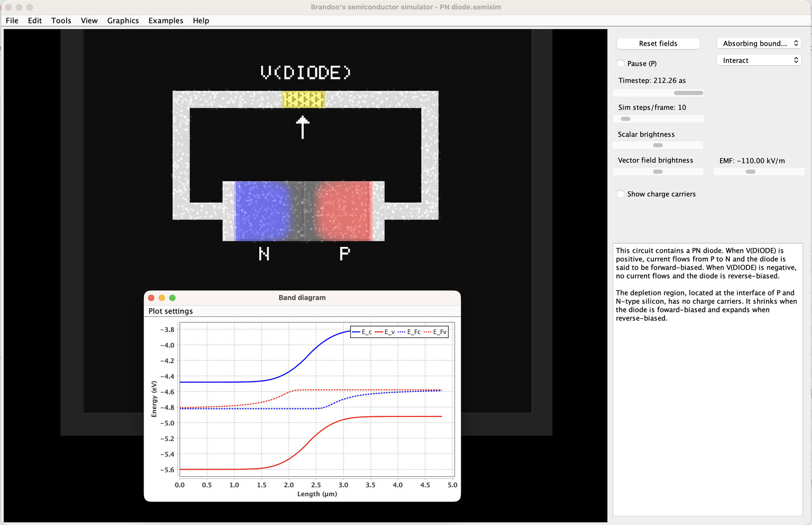This screenshot has height=525, width=812.
Task: Open the Help menu
Action: (x=201, y=20)
